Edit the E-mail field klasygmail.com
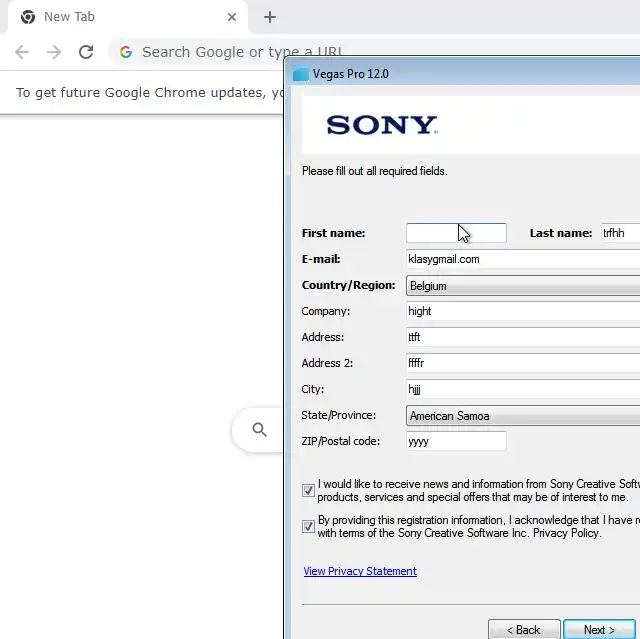The height and width of the screenshot is (639, 640). tap(523, 259)
